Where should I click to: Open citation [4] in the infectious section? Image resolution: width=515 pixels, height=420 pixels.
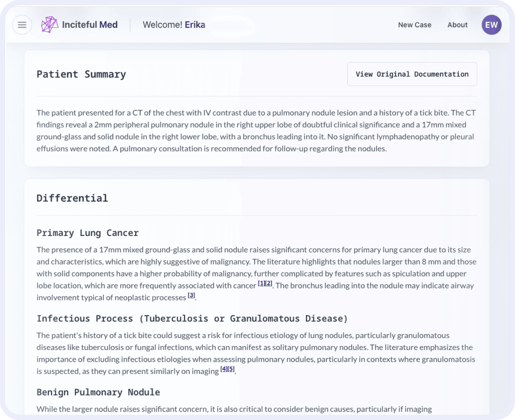[223, 368]
